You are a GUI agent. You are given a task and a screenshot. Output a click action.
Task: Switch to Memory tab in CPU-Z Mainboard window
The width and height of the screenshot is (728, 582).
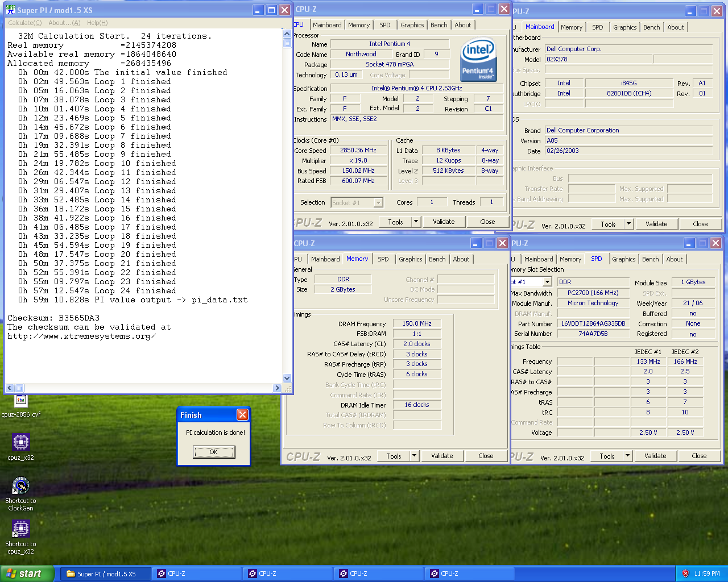pyautogui.click(x=571, y=27)
